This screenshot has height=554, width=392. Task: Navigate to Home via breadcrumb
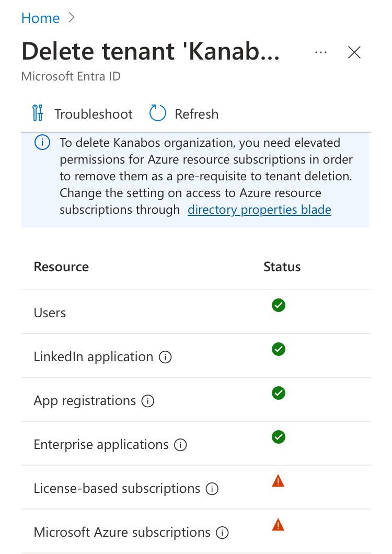coord(40,18)
